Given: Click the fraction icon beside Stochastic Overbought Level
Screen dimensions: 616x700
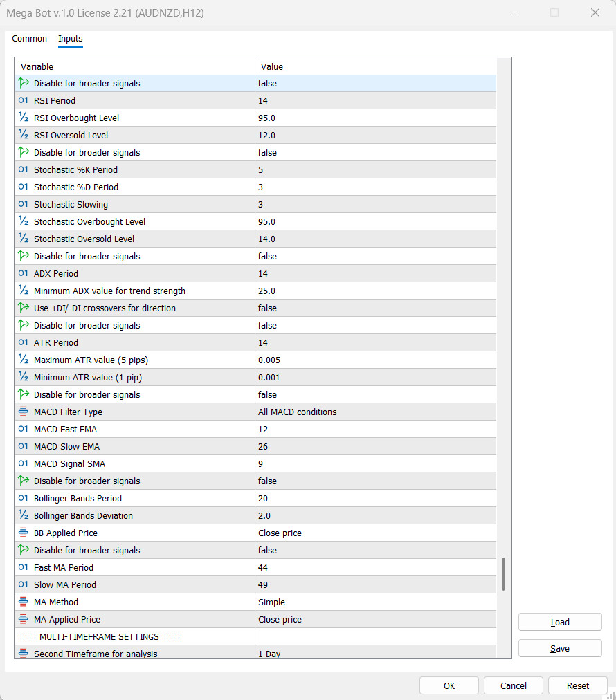Looking at the screenshot, I should point(24,221).
